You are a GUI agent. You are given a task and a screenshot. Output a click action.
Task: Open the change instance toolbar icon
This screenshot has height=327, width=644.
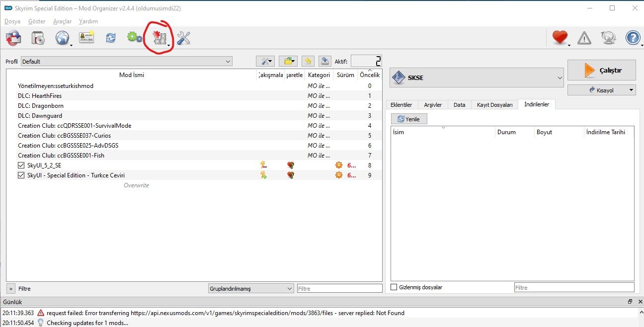point(13,38)
